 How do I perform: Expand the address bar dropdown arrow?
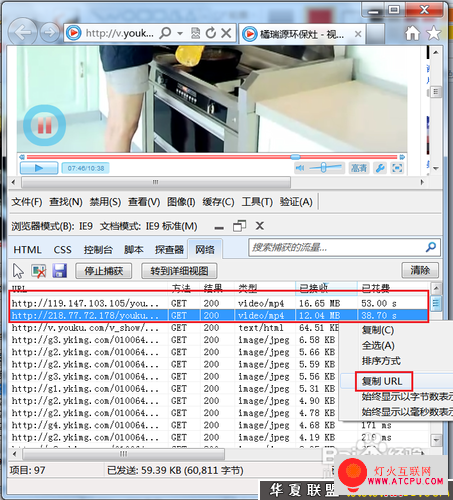180,33
